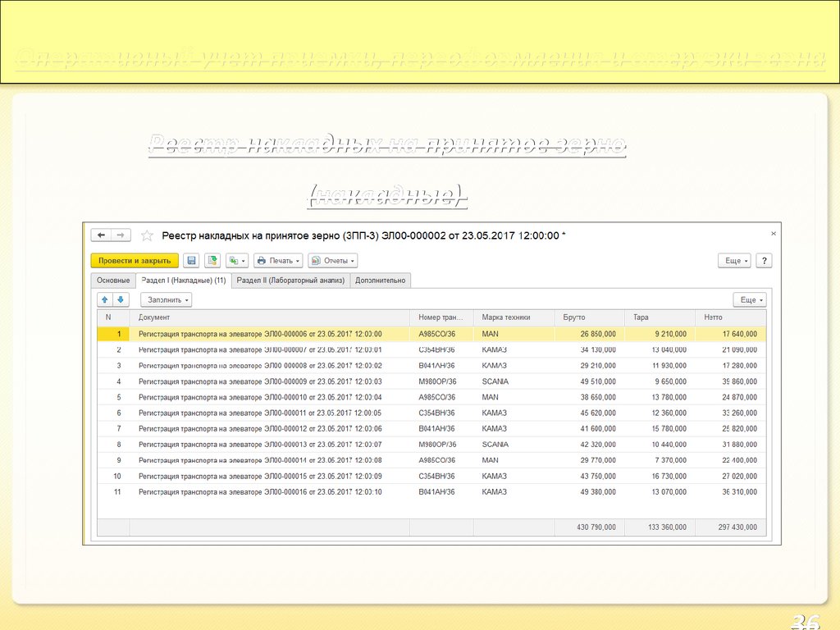This screenshot has height=630, width=840.
Task: Open Раздел II (Лабораторный анализ) tab
Action: [290, 281]
